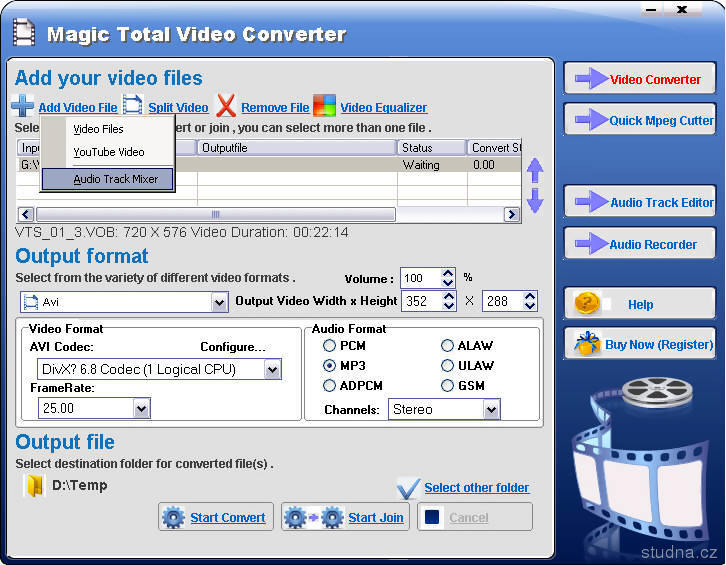Select the ADPCM audio format

pyautogui.click(x=329, y=385)
